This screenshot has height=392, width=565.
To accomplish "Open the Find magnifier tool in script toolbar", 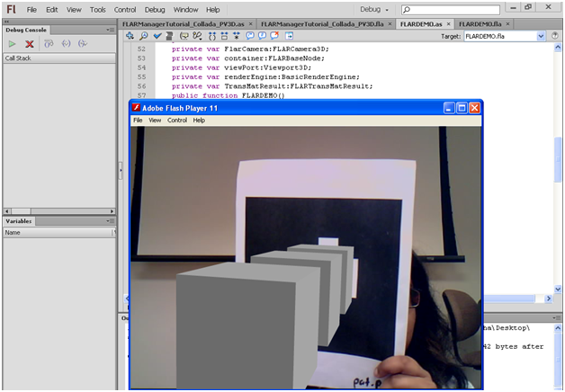I will click(143, 35).
